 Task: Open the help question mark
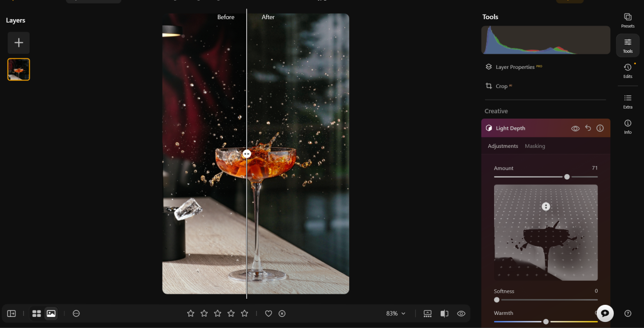628,313
